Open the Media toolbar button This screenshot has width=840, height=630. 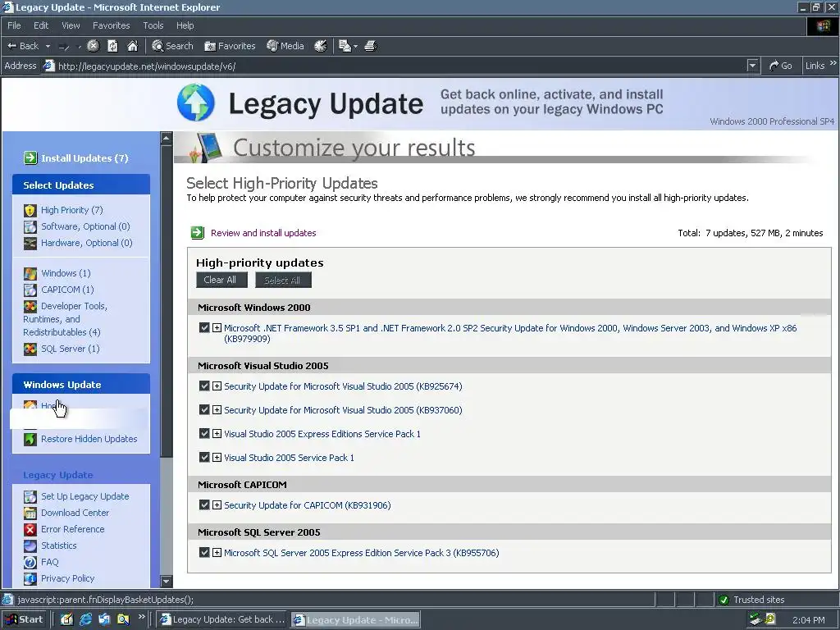(x=285, y=46)
